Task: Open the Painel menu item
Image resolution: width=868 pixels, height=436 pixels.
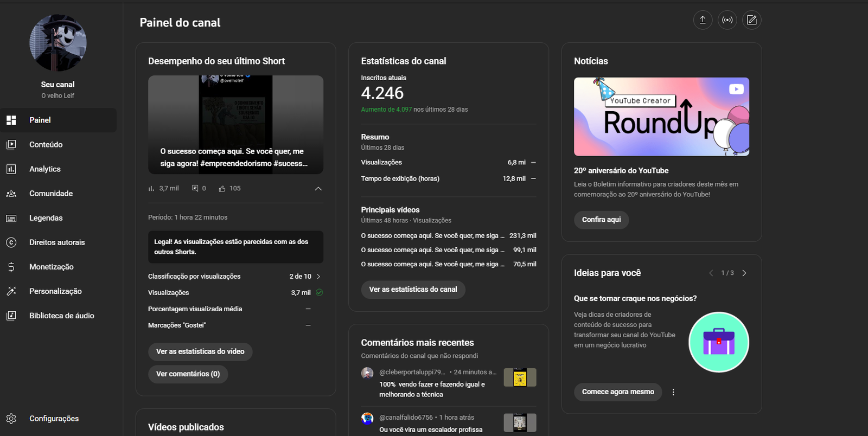Action: 58,120
